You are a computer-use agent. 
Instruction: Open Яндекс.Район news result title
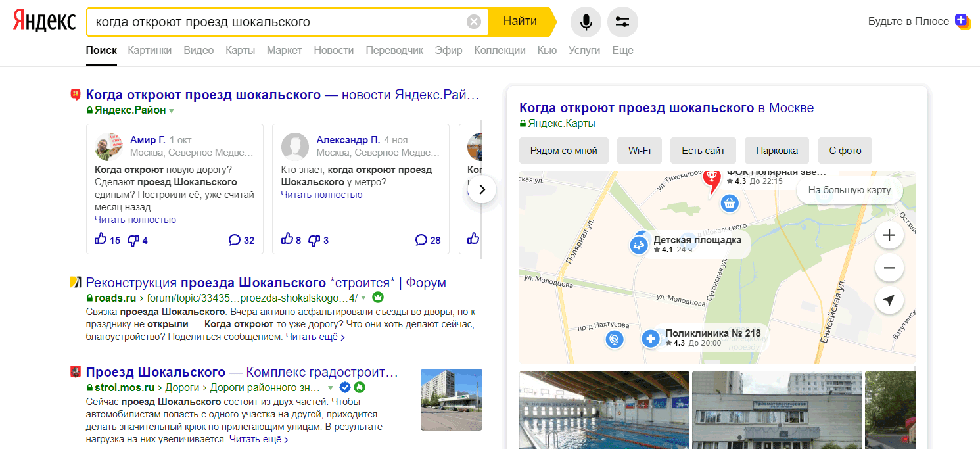coord(283,95)
